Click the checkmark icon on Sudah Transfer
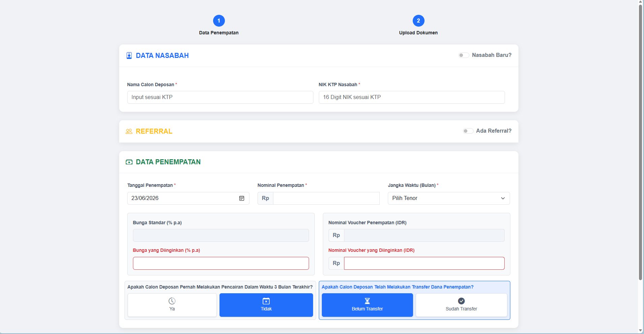The width and height of the screenshot is (644, 334). (462, 301)
